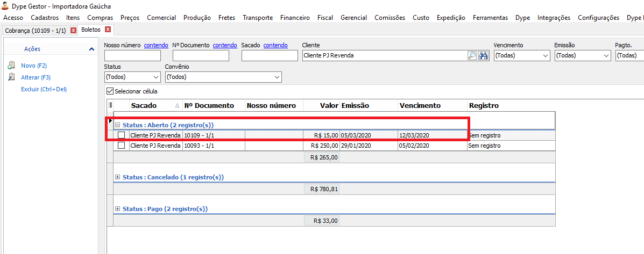
Task: Open the Produção menu
Action: coord(197,18)
